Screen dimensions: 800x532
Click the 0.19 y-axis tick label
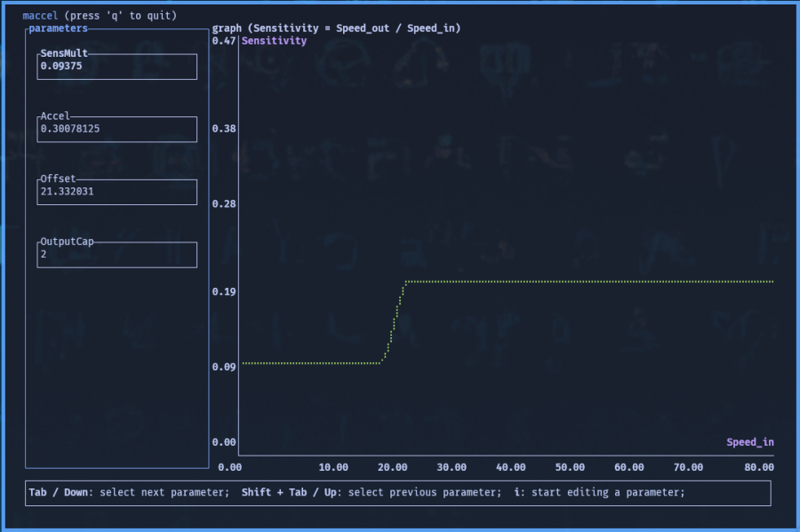click(223, 291)
